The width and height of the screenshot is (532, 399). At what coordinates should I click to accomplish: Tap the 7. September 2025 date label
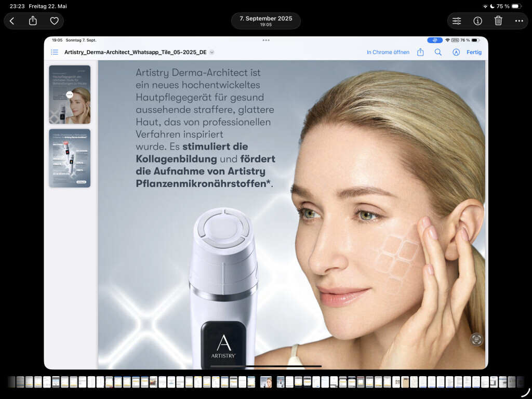click(265, 19)
